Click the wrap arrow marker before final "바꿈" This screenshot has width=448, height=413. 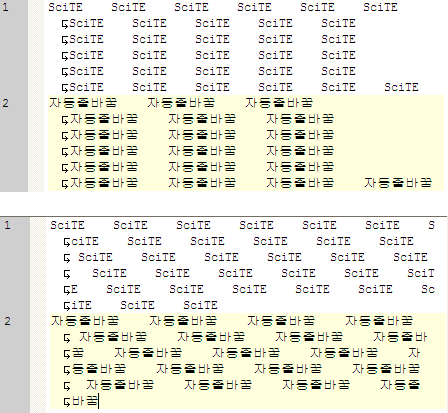pyautogui.click(x=67, y=402)
